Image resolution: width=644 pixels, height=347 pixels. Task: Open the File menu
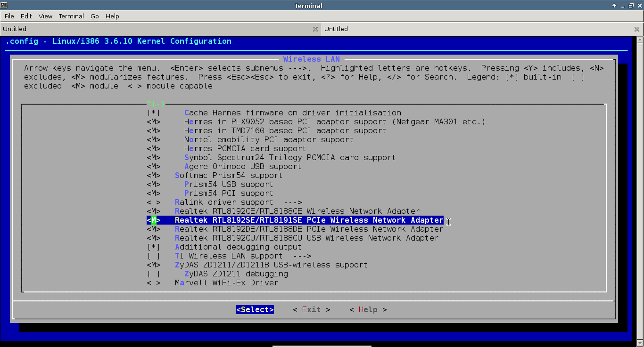coord(9,16)
